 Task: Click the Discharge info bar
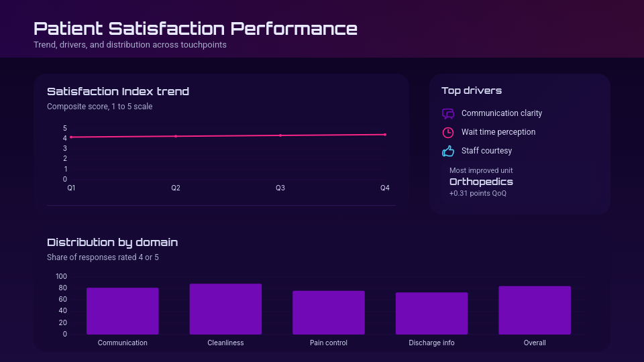pyautogui.click(x=431, y=313)
